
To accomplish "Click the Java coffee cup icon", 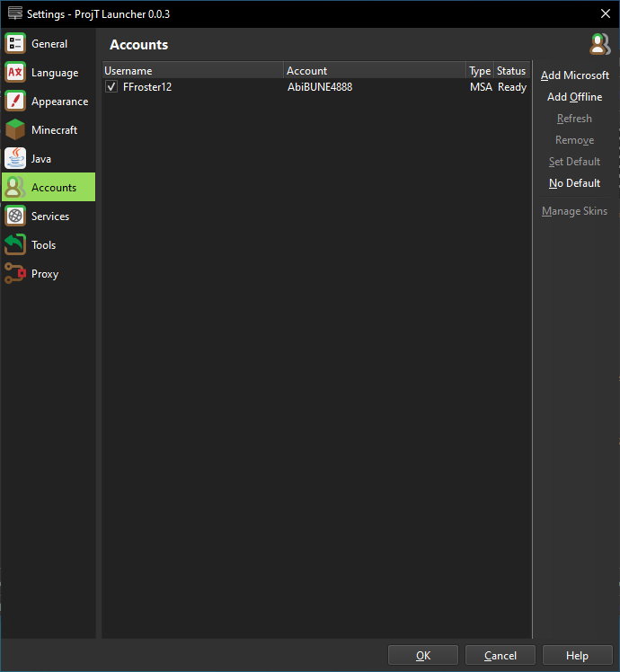I will [15, 159].
